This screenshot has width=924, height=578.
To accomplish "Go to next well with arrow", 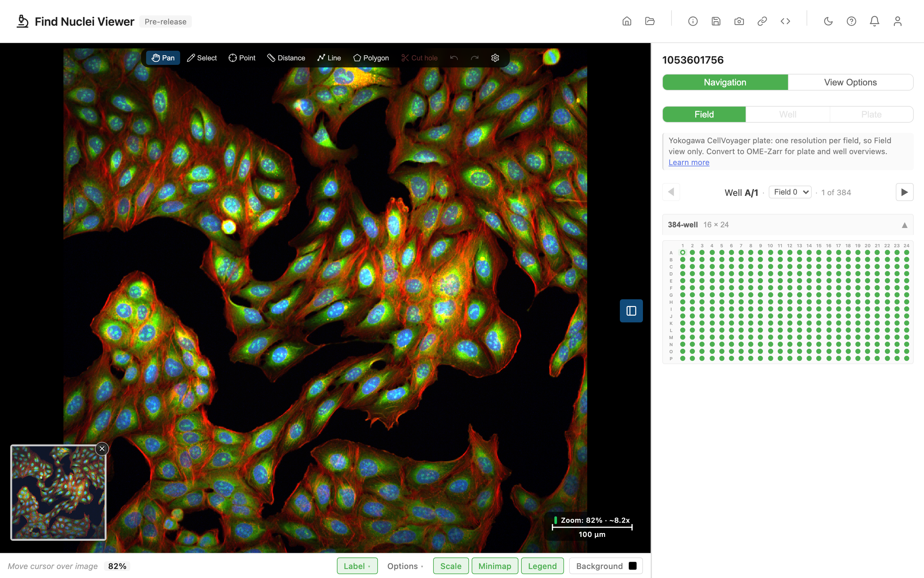I will [904, 192].
